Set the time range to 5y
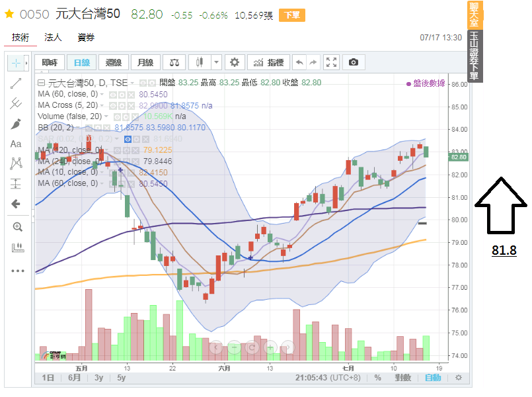The height and width of the screenshot is (397, 532). click(x=122, y=378)
